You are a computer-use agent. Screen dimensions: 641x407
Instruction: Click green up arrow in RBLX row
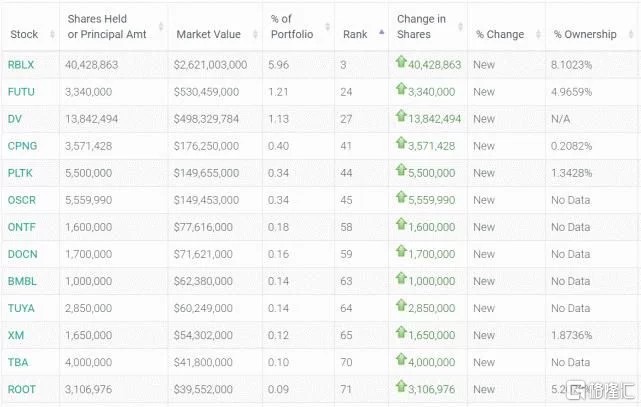(x=401, y=63)
